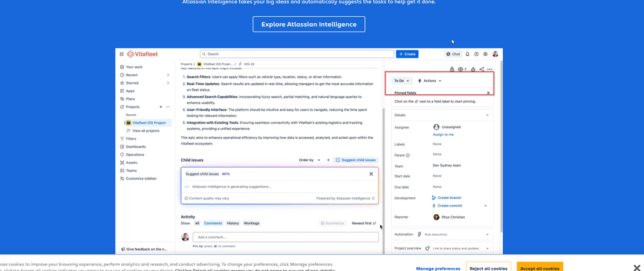Open Your work in sidebar
644x271 pixels.
[134, 67]
